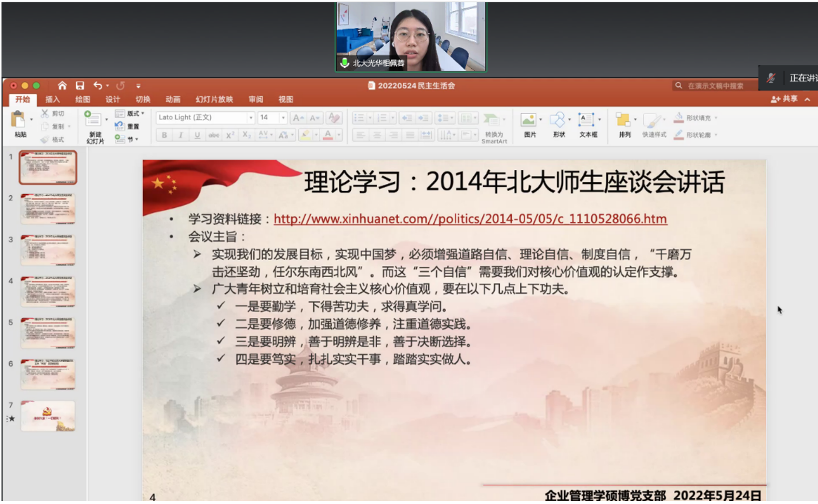Click the Shapes (形状) icon
The width and height of the screenshot is (818, 504).
(557, 120)
